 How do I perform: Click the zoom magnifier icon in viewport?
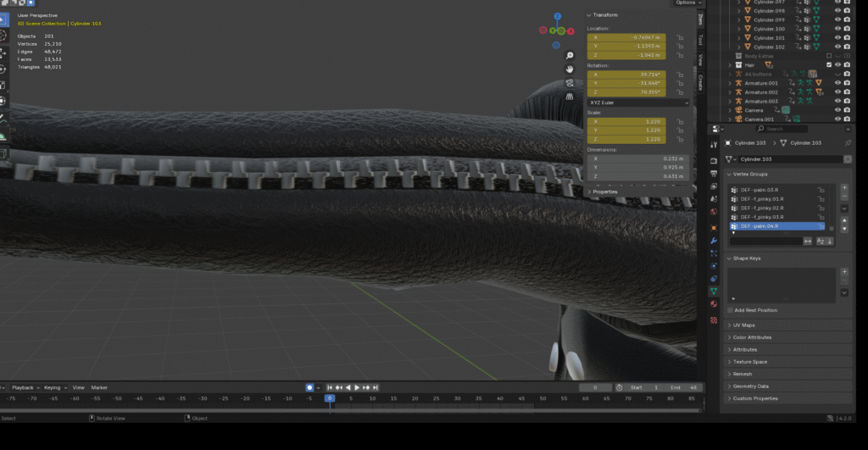point(571,55)
